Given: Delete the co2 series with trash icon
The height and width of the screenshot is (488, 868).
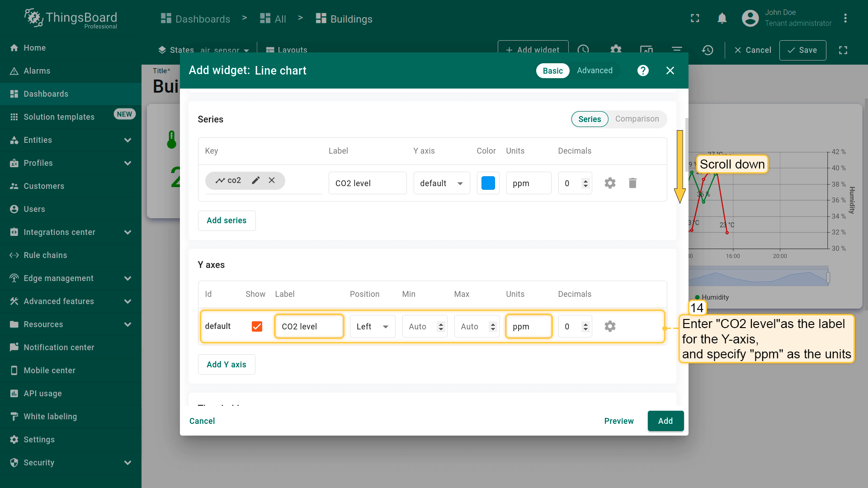Looking at the screenshot, I should [x=632, y=183].
